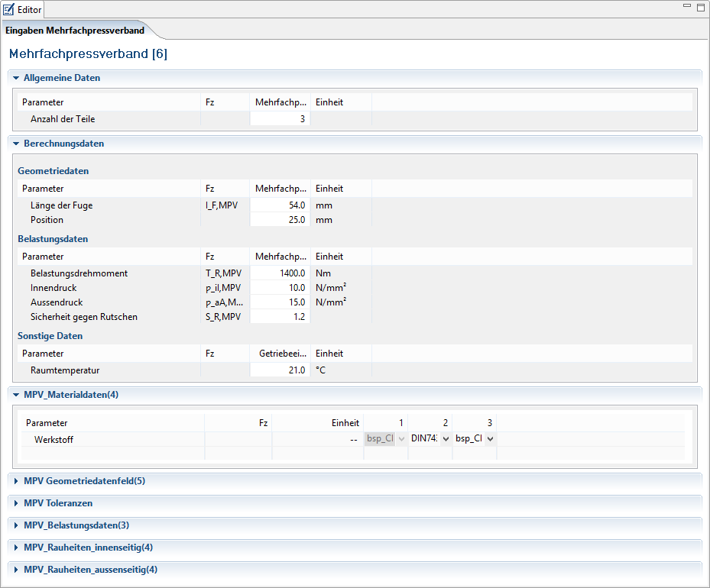Maximize the Editor panel

pos(700,7)
